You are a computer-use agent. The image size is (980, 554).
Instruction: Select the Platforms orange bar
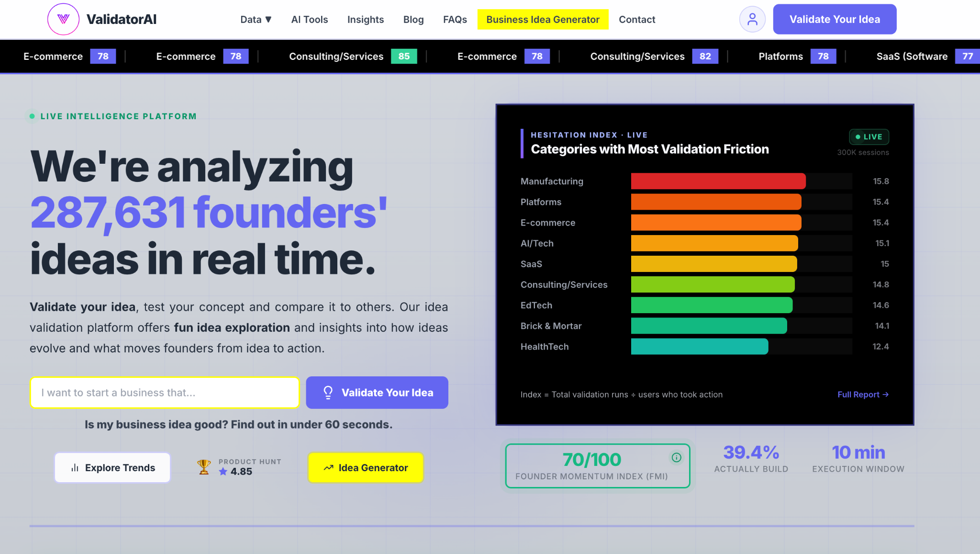coord(716,202)
